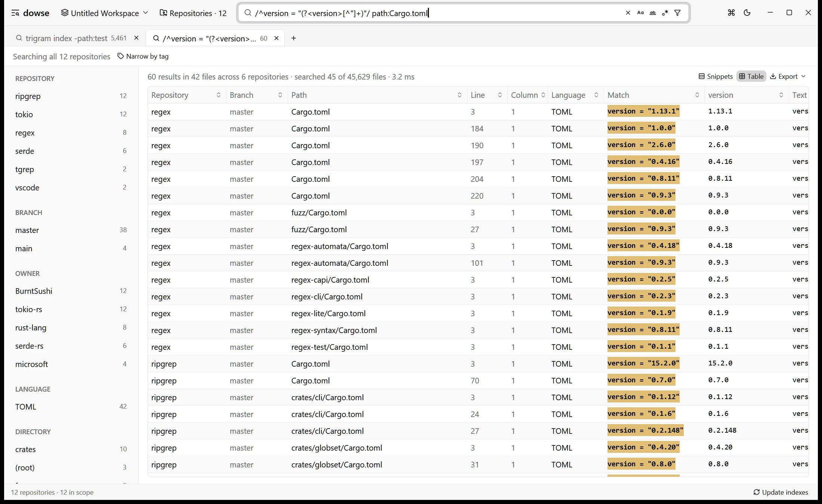
Task: Filter by ripgrep repository facet
Action: point(71,96)
